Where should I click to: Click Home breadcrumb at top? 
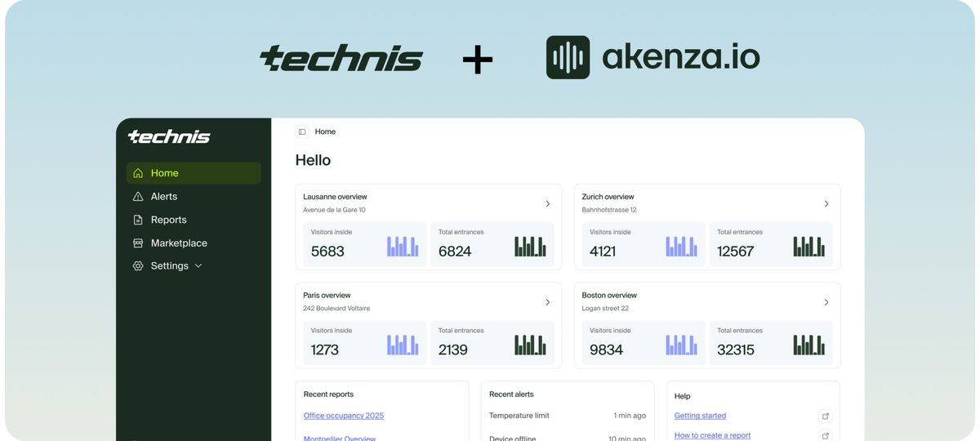(x=325, y=131)
